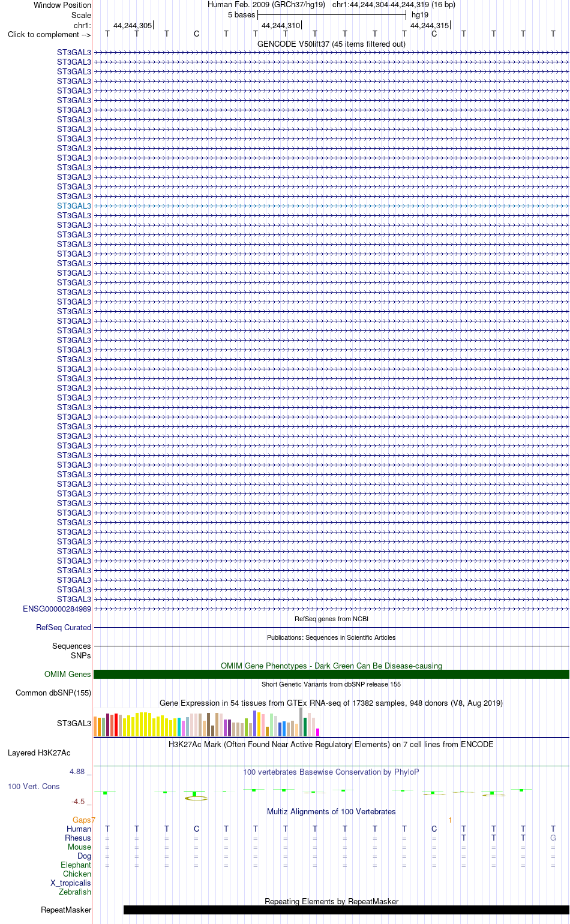
Task: Click the Sequences track label
Action: (x=71, y=646)
